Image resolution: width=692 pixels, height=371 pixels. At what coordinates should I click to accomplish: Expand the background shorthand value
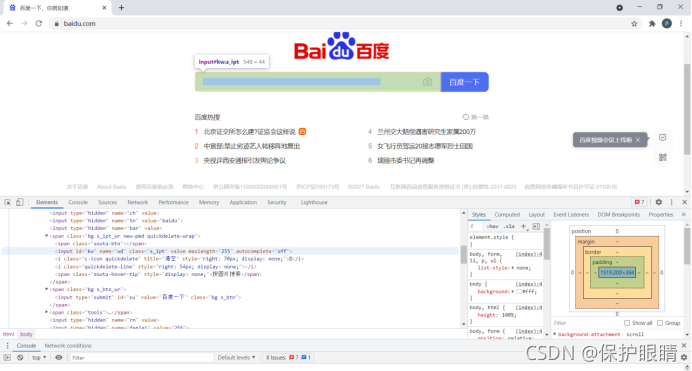[x=513, y=292]
